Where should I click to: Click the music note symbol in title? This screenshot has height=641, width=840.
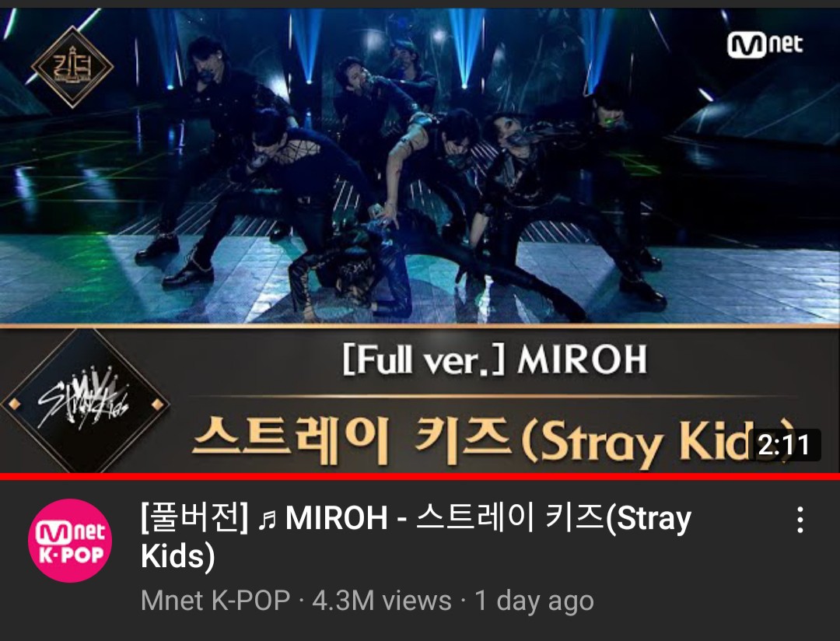(267, 520)
